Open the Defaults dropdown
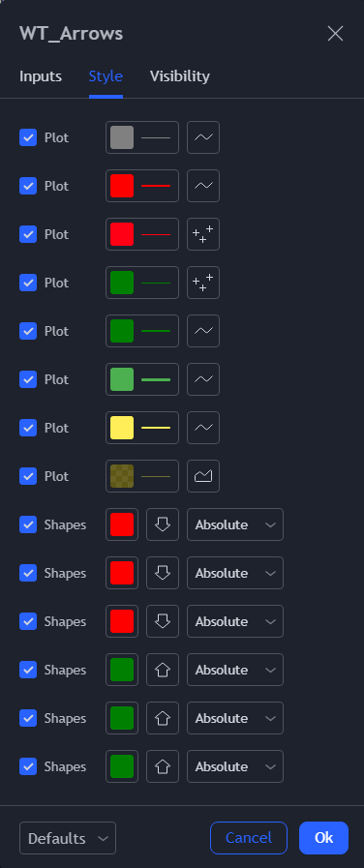This screenshot has height=868, width=364. point(68,838)
